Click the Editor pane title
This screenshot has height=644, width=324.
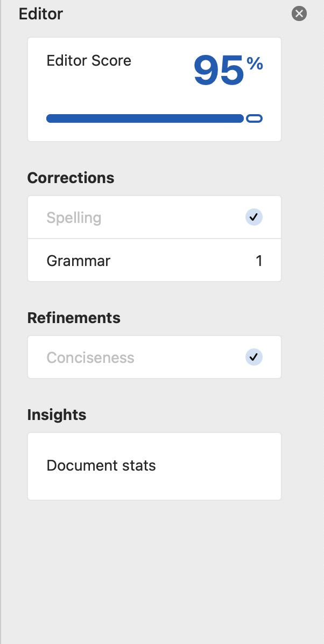pos(41,14)
